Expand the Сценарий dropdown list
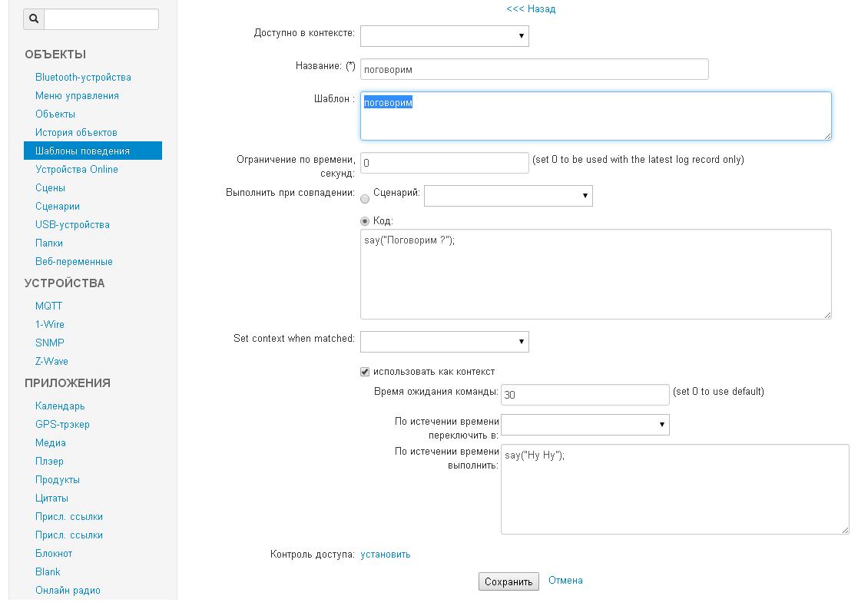Viewport: 858px width, 616px height. pos(508,196)
